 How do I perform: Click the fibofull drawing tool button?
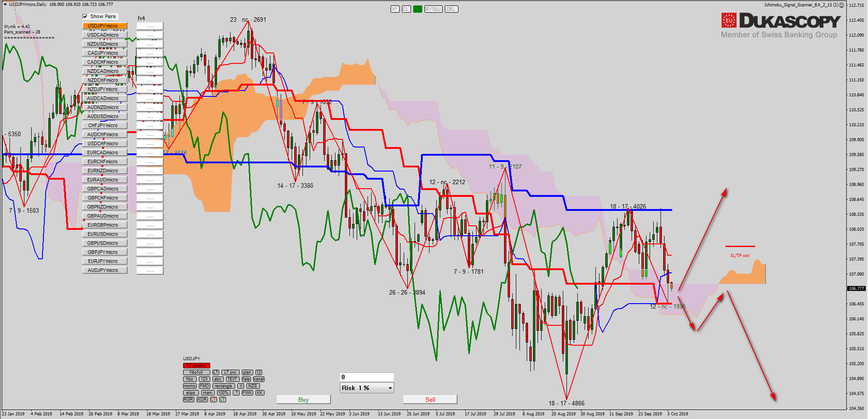tap(196, 372)
